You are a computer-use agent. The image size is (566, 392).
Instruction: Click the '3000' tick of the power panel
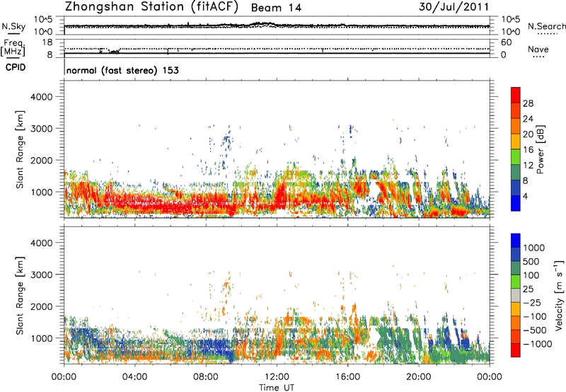pos(41,129)
